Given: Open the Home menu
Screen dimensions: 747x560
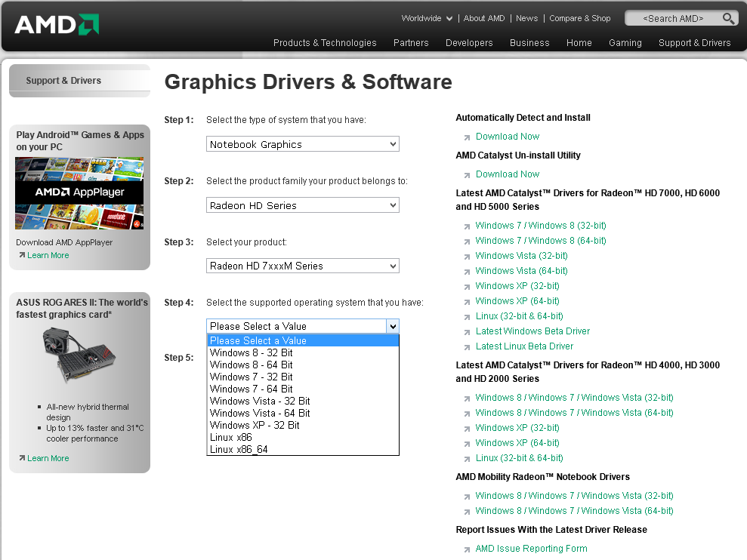Looking at the screenshot, I should pos(579,43).
